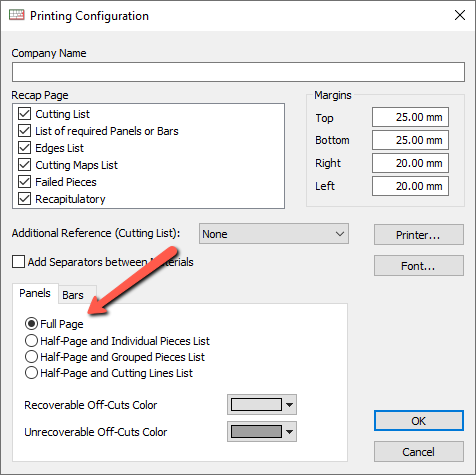This screenshot has width=476, height=475.
Task: Uncheck the Cutting List checkbox
Action: pos(24,114)
